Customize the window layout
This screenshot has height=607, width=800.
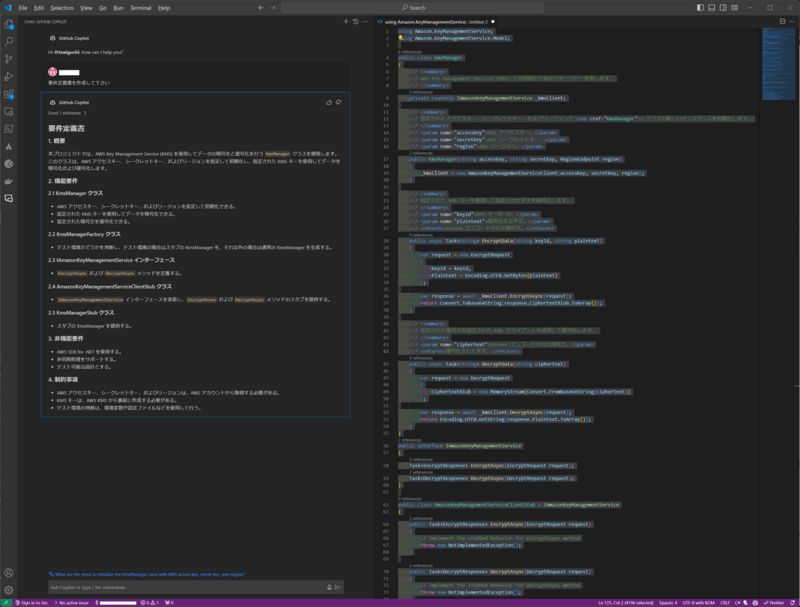click(735, 8)
